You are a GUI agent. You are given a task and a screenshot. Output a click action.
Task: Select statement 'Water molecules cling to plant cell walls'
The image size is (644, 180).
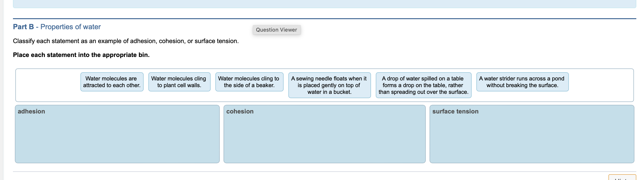point(179,82)
